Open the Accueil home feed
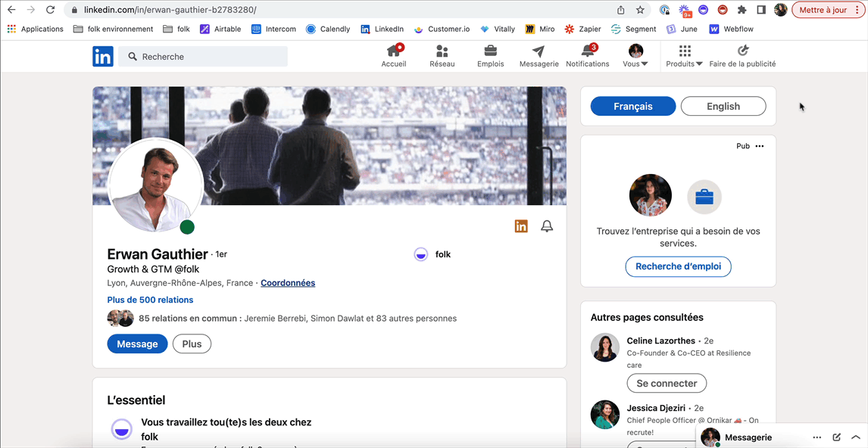This screenshot has height=448, width=868. [x=394, y=56]
